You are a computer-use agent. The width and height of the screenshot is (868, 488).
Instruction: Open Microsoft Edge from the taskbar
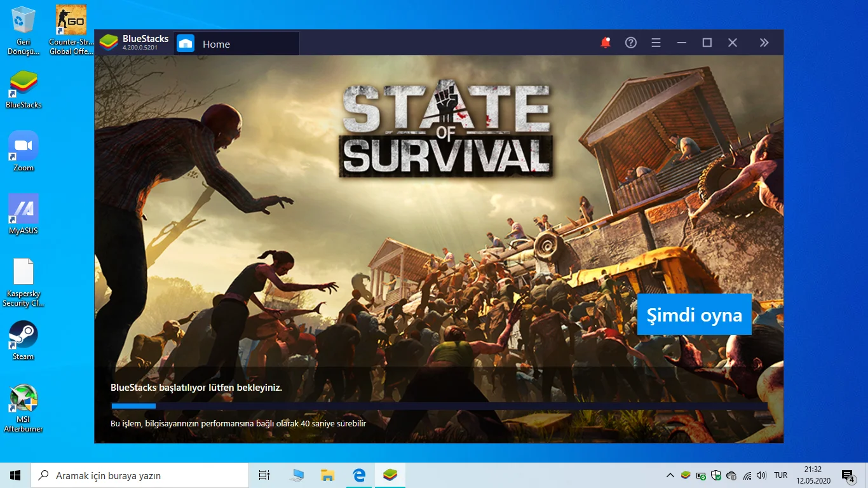(359, 475)
